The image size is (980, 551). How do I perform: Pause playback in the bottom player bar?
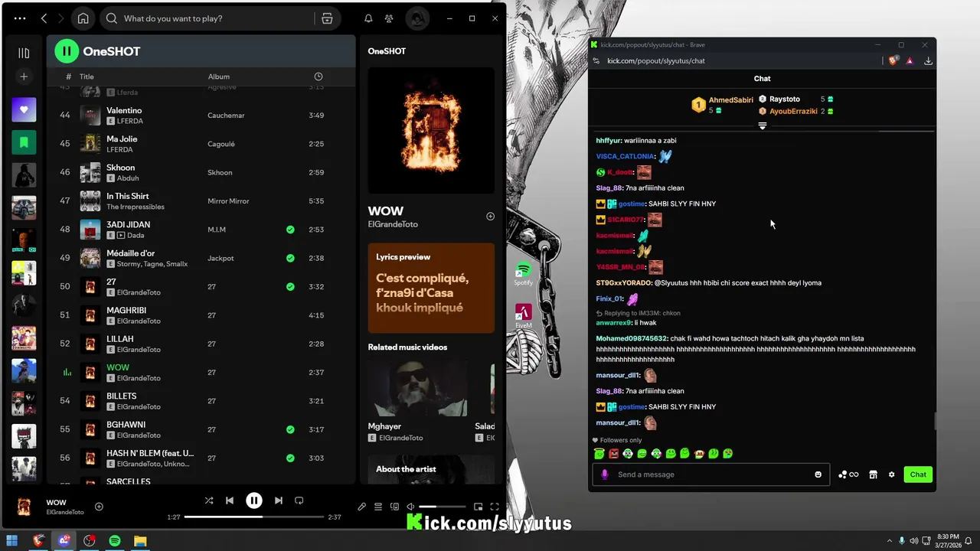(x=254, y=500)
